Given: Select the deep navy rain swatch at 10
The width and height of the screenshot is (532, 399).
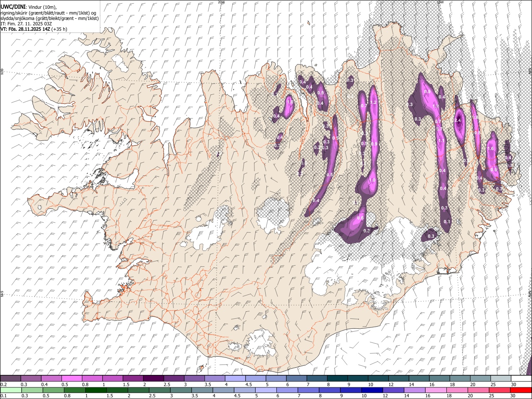Looking at the screenshot, I should tap(372, 390).
